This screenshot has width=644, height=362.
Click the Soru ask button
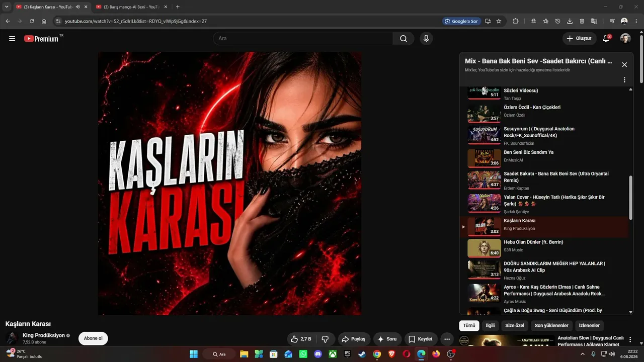click(x=387, y=339)
